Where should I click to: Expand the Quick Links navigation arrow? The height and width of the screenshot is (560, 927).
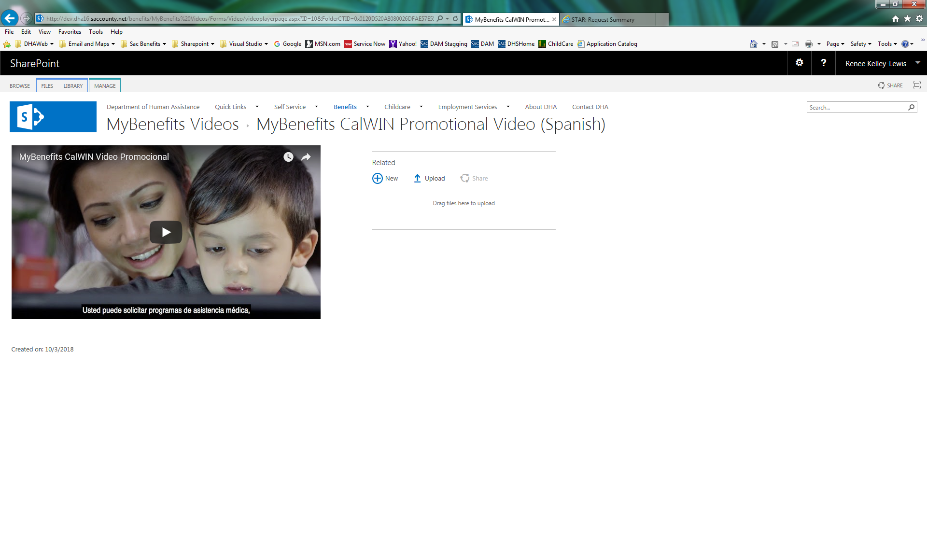(257, 107)
